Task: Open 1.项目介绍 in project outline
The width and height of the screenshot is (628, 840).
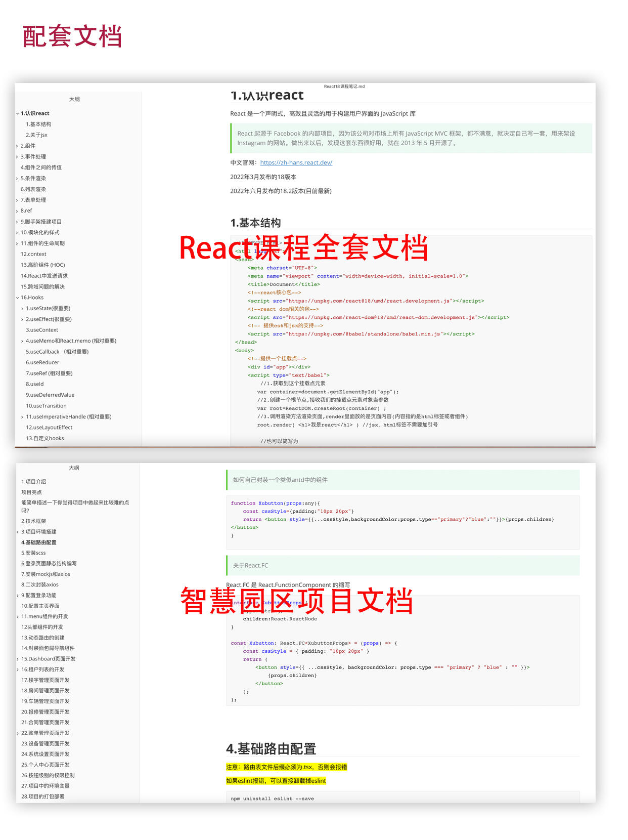Action: coord(34,482)
